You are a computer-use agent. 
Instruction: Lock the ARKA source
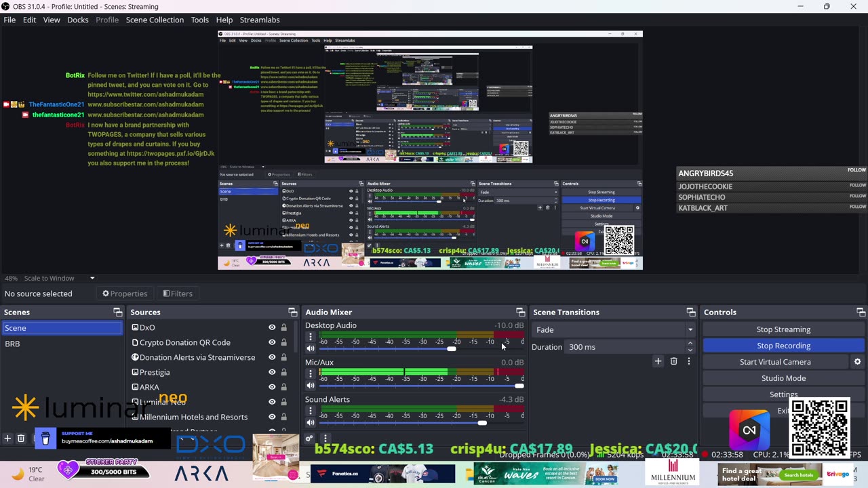coord(283,387)
